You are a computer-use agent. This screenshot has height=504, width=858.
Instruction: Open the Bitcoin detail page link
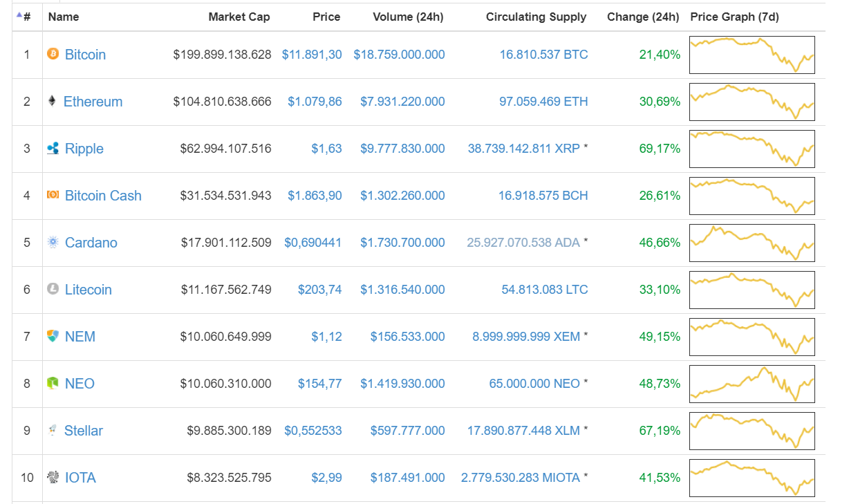tap(86, 54)
